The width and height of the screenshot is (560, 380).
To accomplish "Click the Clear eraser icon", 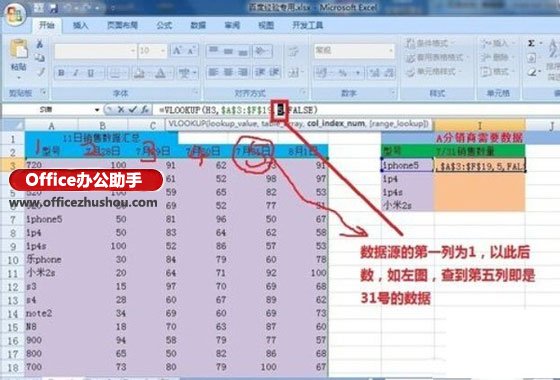I will 532,72.
